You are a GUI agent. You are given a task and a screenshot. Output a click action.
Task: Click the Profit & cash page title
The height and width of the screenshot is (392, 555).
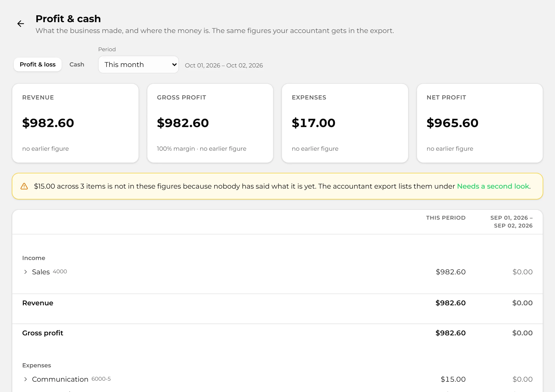tap(68, 19)
